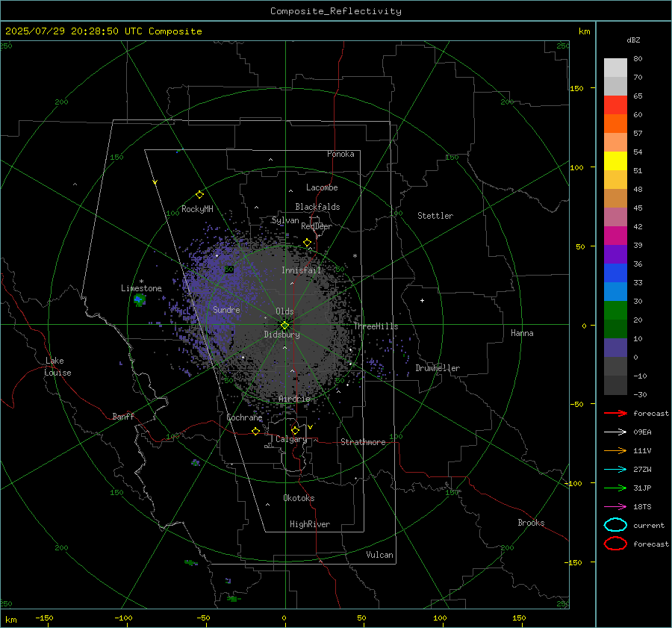The width and height of the screenshot is (672, 628).
Task: Click the 18TS legend label
Action: click(642, 507)
